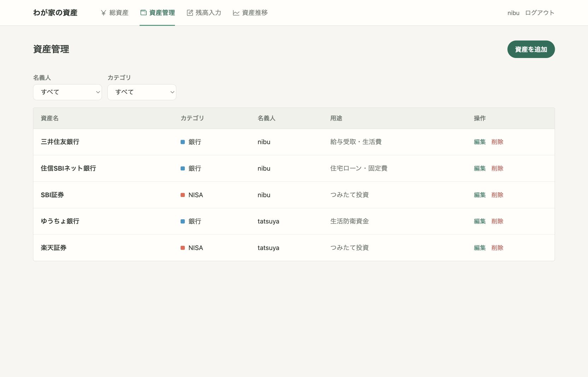Click the 三井住友銀行 asset name
Viewport: 588px width, 377px height.
(60, 142)
